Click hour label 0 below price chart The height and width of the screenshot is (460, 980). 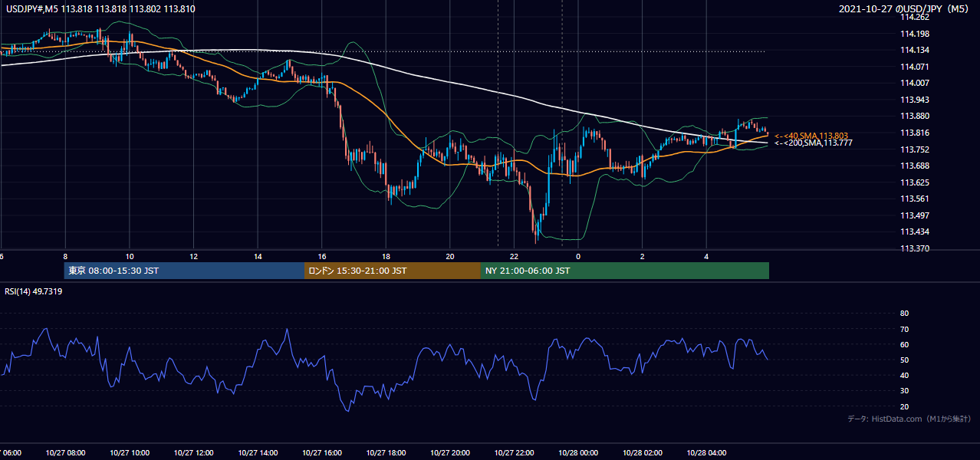coord(578,257)
